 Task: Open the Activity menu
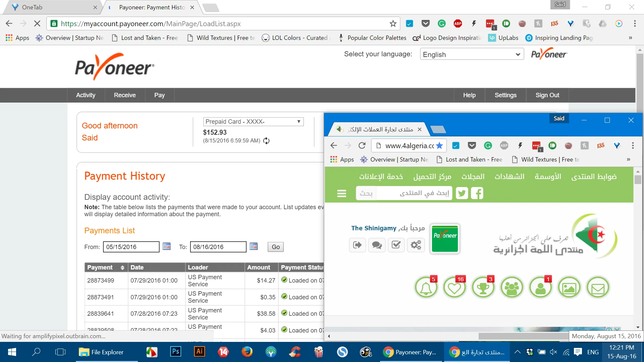tap(86, 95)
